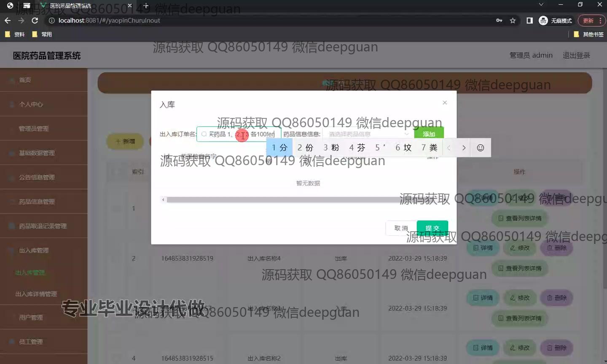Show previous IME candidate page
Screen dimensions: 607x364
(449, 148)
